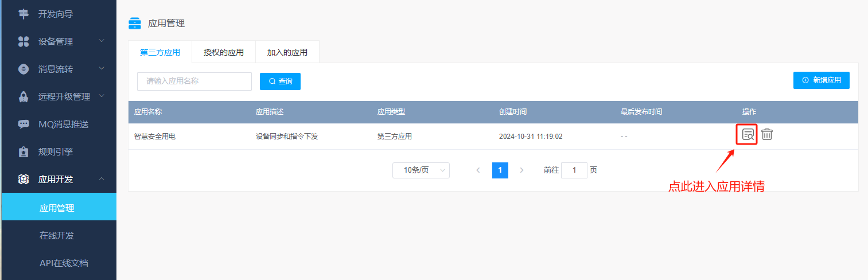This screenshot has height=280, width=868.
Task: Click the 开发向导 signpost icon
Action: coord(24,14)
